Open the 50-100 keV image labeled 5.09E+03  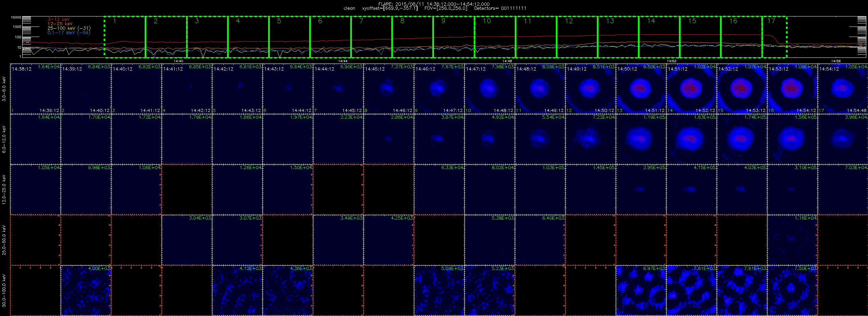[x=439, y=290]
